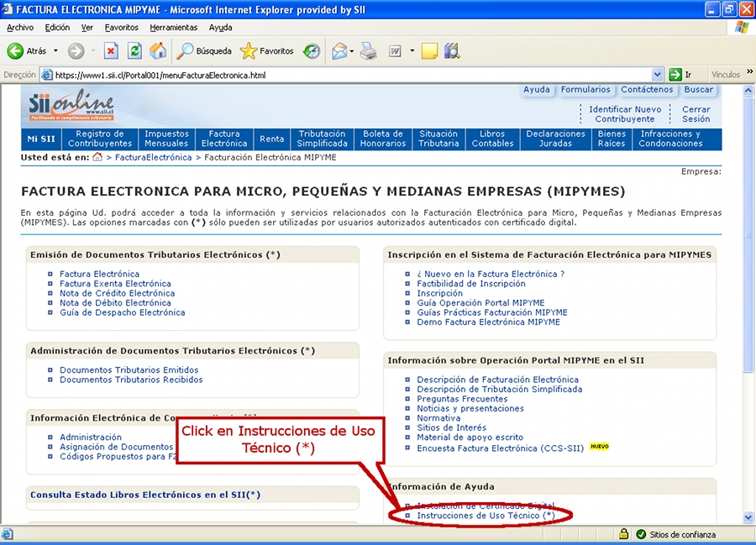
Task: Select the Factura Electrónica navigation tab
Action: tap(224, 139)
